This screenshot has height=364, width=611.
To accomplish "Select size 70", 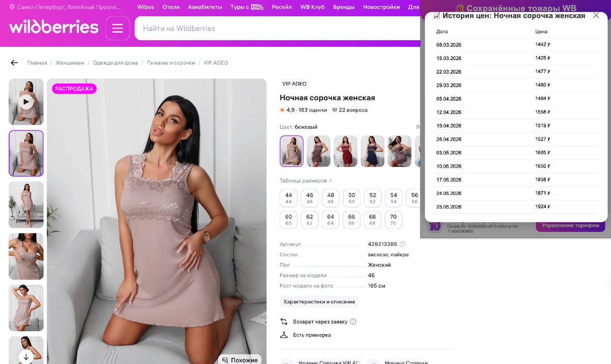I will tap(394, 219).
